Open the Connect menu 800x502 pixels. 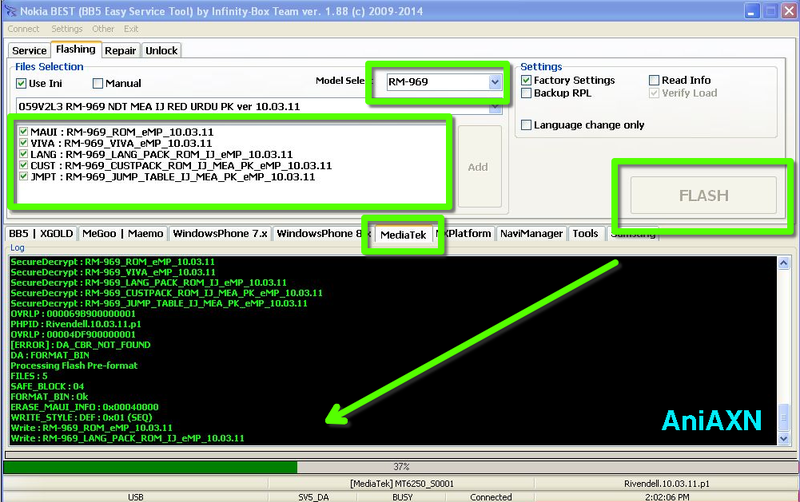(x=23, y=29)
